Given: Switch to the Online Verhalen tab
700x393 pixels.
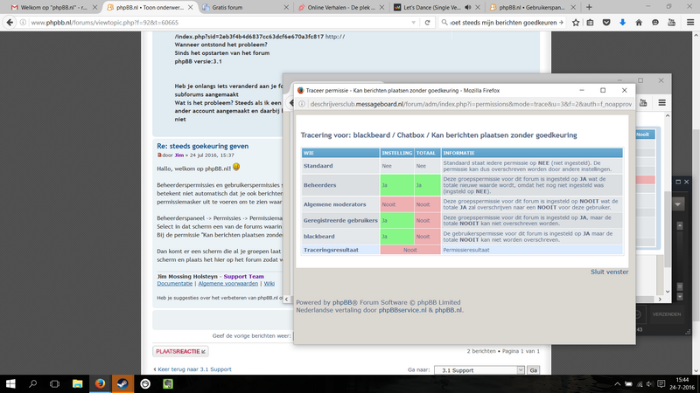Looking at the screenshot, I should (x=341, y=7).
